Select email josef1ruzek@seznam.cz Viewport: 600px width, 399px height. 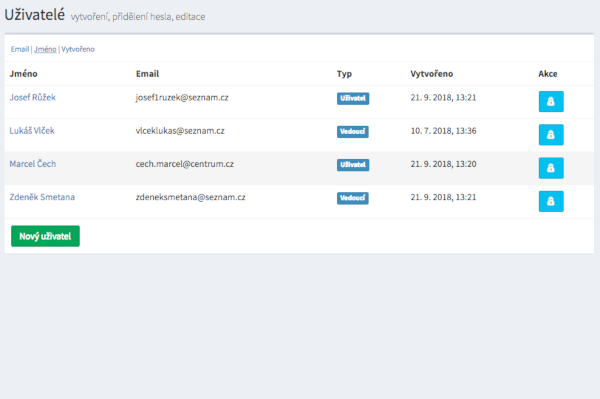pyautogui.click(x=182, y=98)
